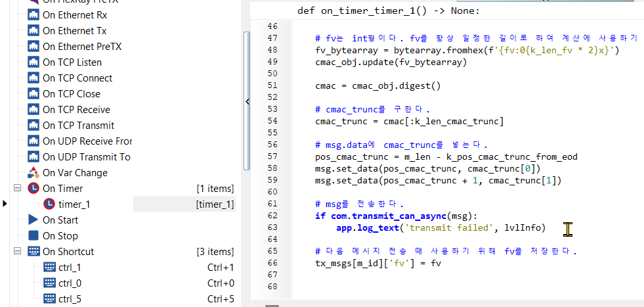Open the ctrl_1 shortcut handler

click(70, 268)
